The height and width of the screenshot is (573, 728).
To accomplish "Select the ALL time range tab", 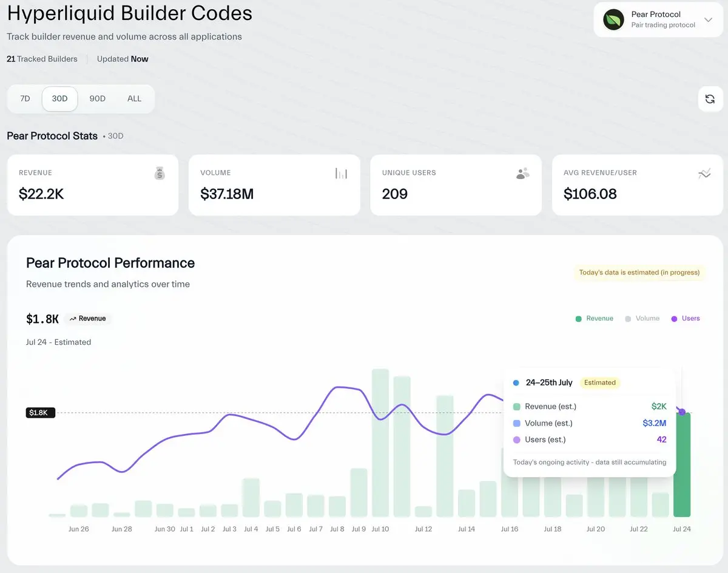I will pyautogui.click(x=135, y=98).
